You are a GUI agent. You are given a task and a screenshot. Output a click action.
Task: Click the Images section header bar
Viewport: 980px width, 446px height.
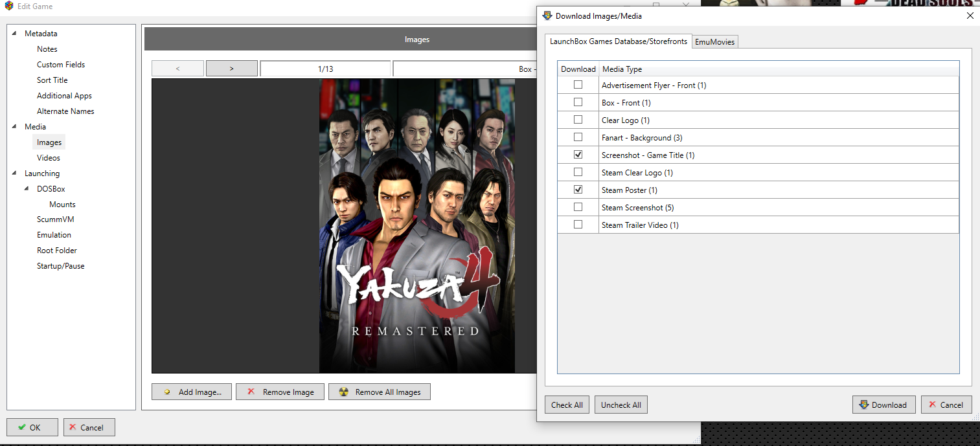click(341, 39)
